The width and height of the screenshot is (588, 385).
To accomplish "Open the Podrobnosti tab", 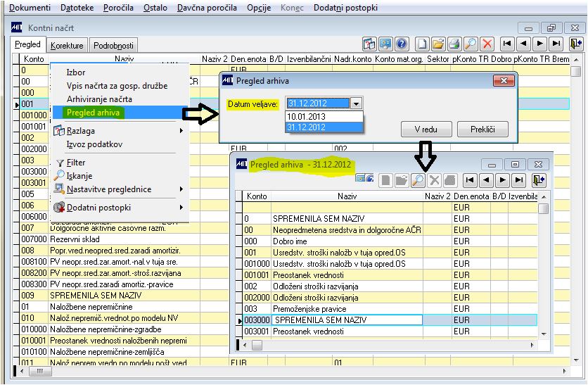I will point(113,46).
